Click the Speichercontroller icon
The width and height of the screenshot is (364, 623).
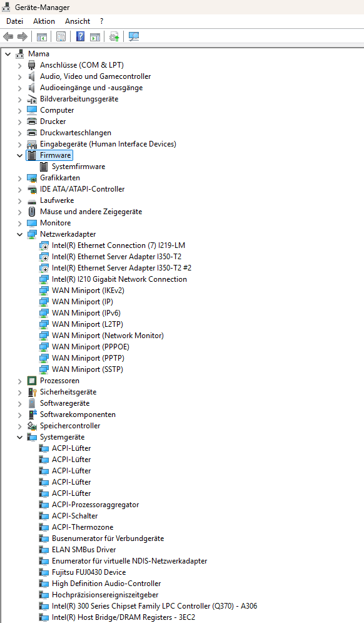32,426
